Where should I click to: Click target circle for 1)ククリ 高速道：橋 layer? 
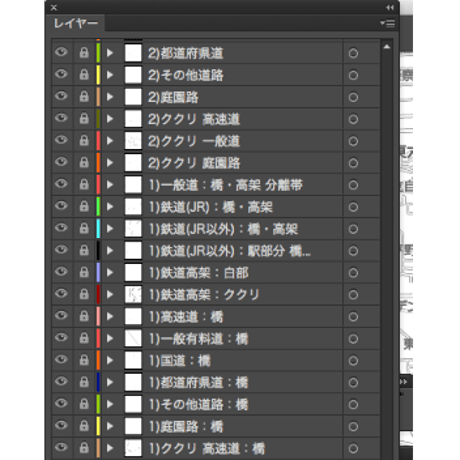click(353, 449)
